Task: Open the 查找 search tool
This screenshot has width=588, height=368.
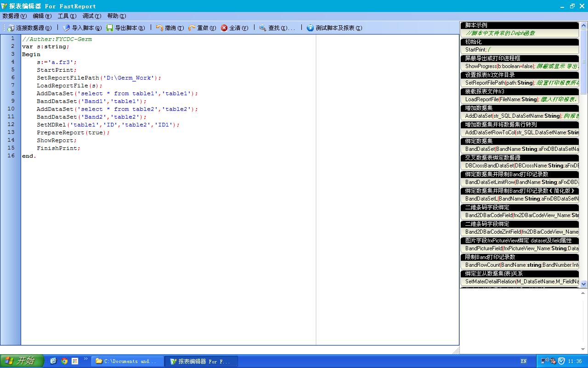Action: [277, 28]
